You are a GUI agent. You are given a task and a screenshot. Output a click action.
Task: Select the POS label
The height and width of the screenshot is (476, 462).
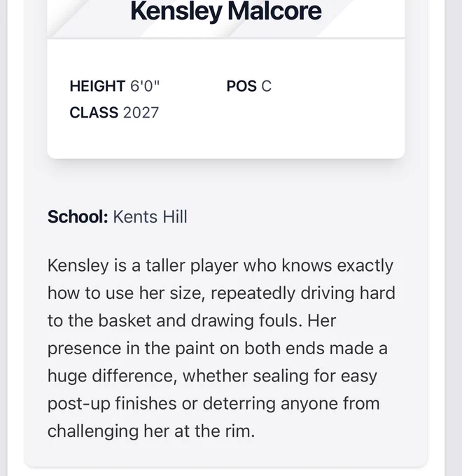click(x=241, y=86)
